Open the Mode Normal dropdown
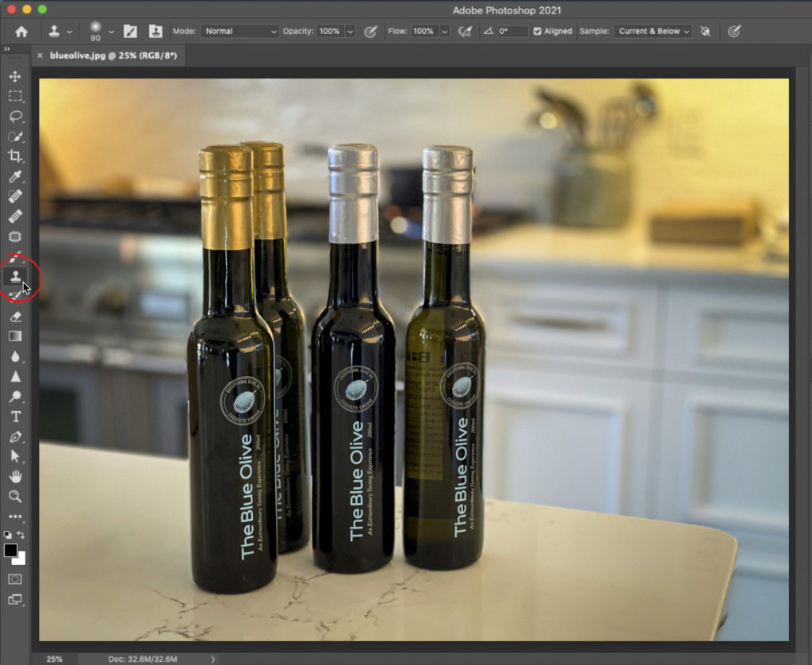This screenshot has height=665, width=812. (239, 31)
